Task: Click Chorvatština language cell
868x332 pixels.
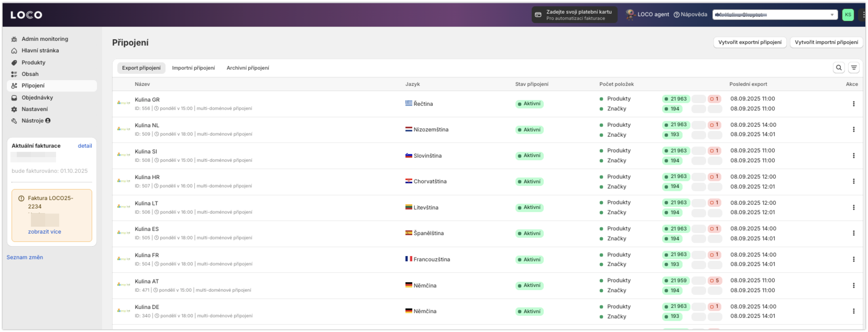Action: (x=426, y=181)
